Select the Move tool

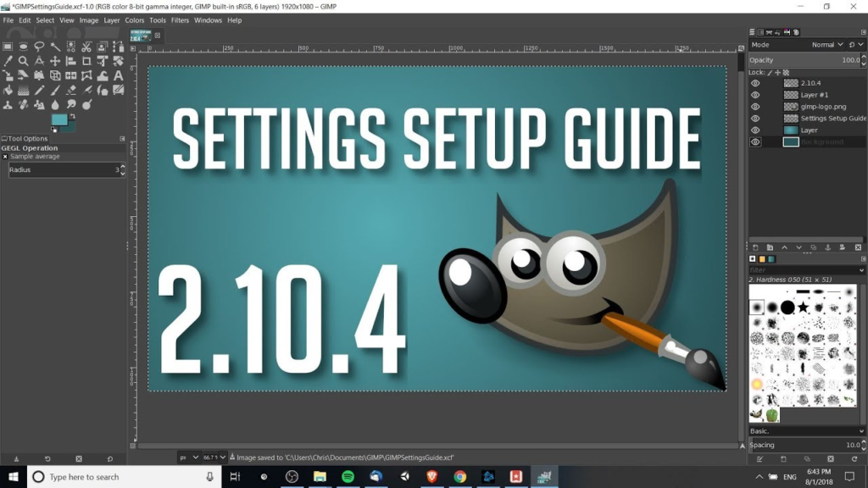[55, 61]
